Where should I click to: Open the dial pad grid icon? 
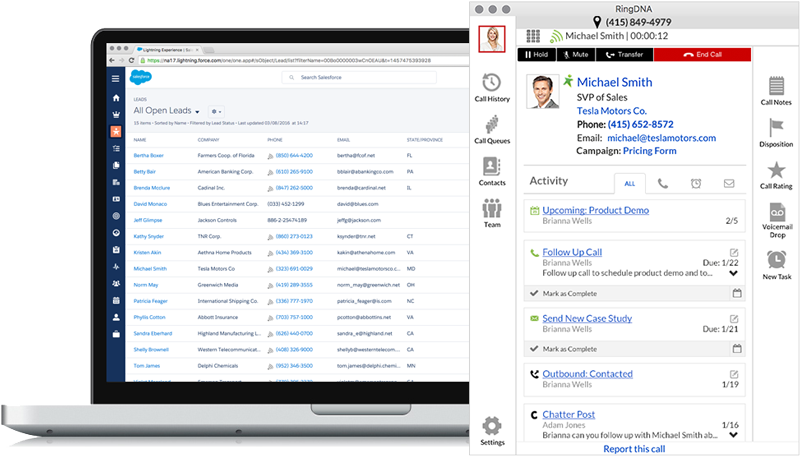[x=533, y=36]
